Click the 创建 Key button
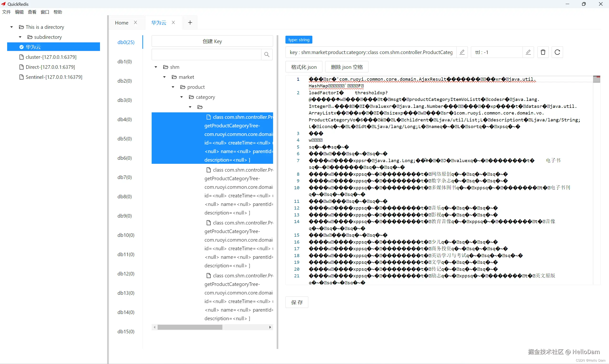The height and width of the screenshot is (364, 609). pyautogui.click(x=212, y=41)
